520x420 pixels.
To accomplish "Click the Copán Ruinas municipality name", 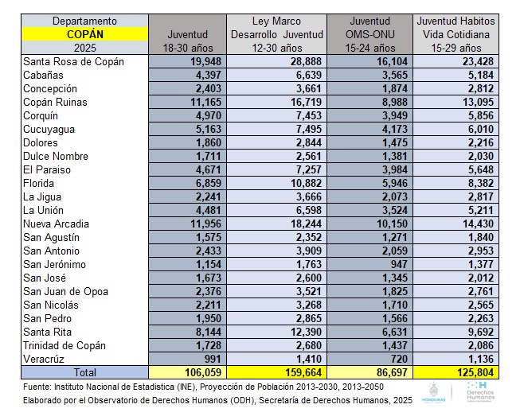I will 56,103.
